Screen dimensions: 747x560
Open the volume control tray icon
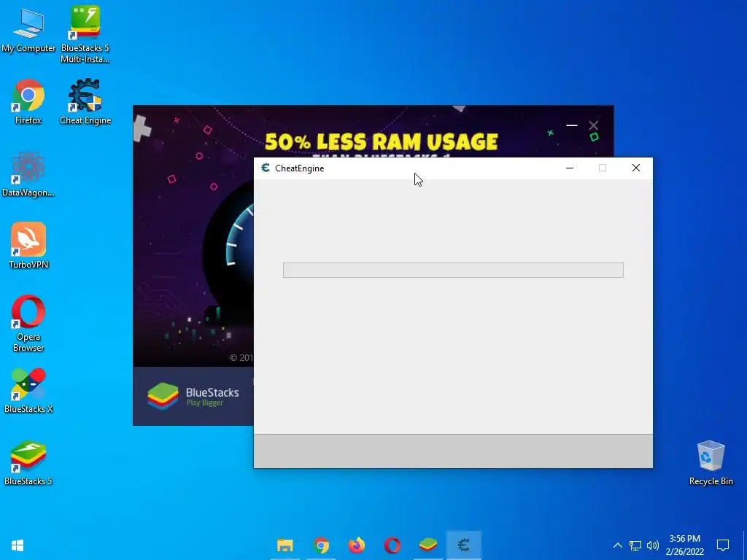click(x=653, y=545)
